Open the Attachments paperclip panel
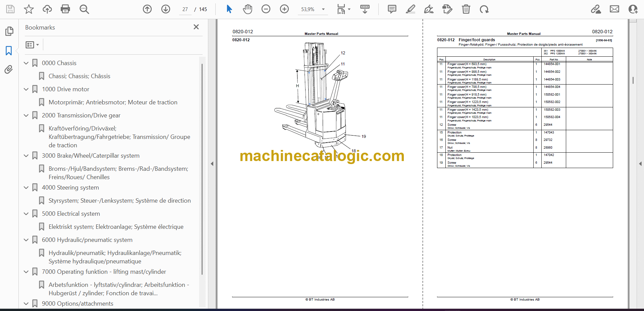 [9, 69]
